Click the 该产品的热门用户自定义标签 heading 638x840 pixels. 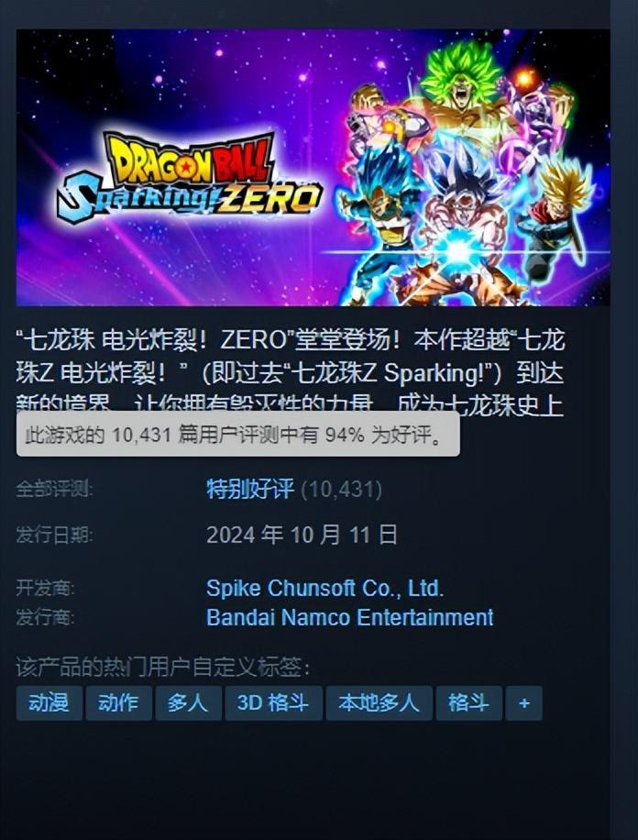pos(163,668)
